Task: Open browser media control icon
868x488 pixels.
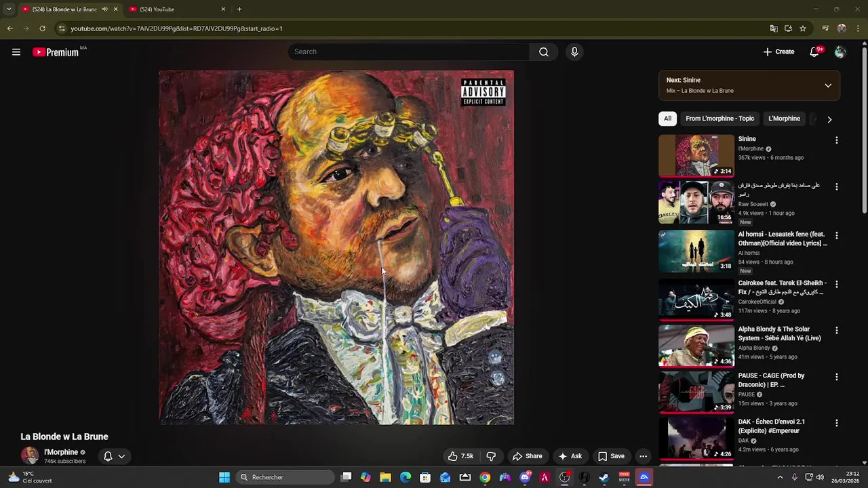Action: coord(825,28)
